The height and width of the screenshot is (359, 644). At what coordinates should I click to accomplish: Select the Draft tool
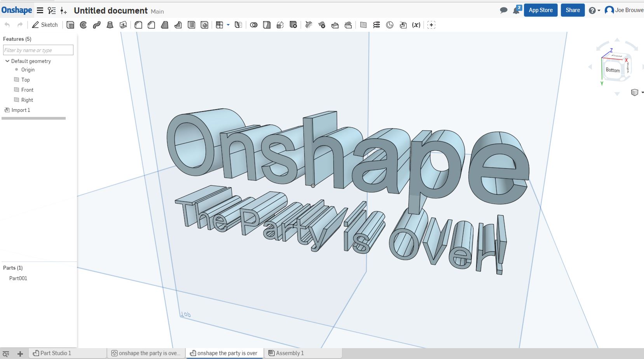click(165, 25)
